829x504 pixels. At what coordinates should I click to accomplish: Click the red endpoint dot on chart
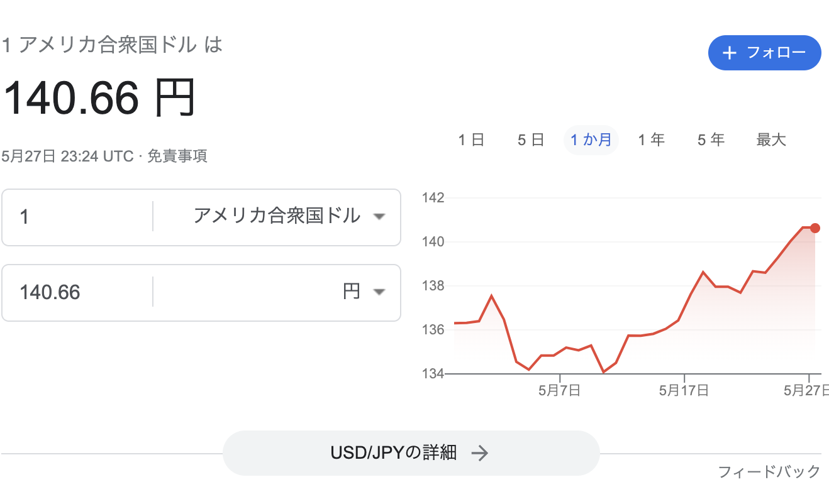coord(815,227)
